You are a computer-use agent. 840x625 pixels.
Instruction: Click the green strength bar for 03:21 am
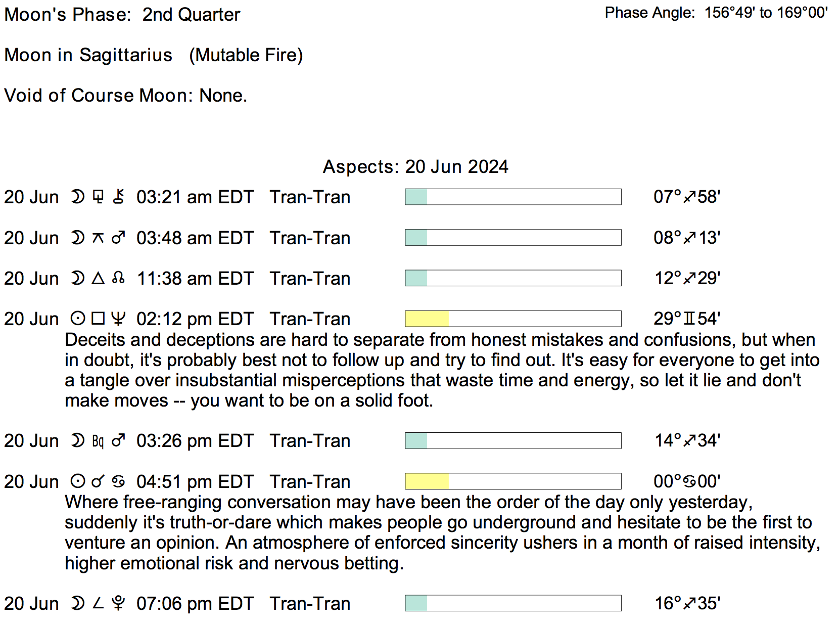416,197
